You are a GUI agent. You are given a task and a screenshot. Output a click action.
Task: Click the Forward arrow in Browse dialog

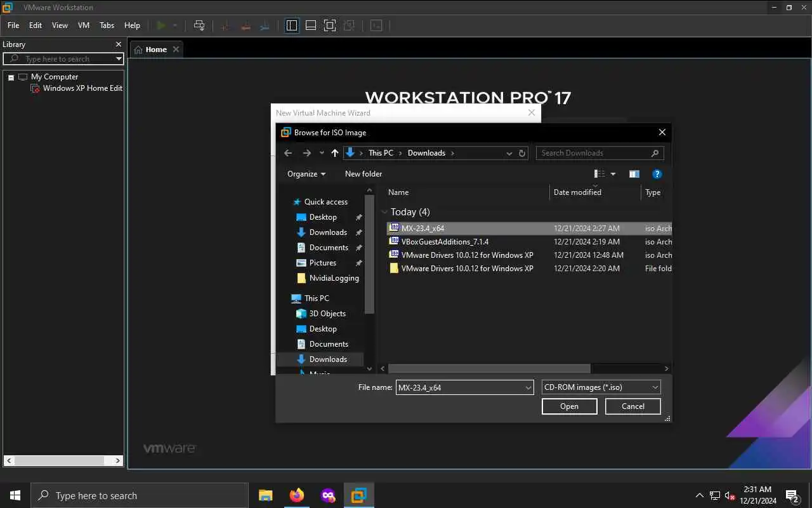307,153
